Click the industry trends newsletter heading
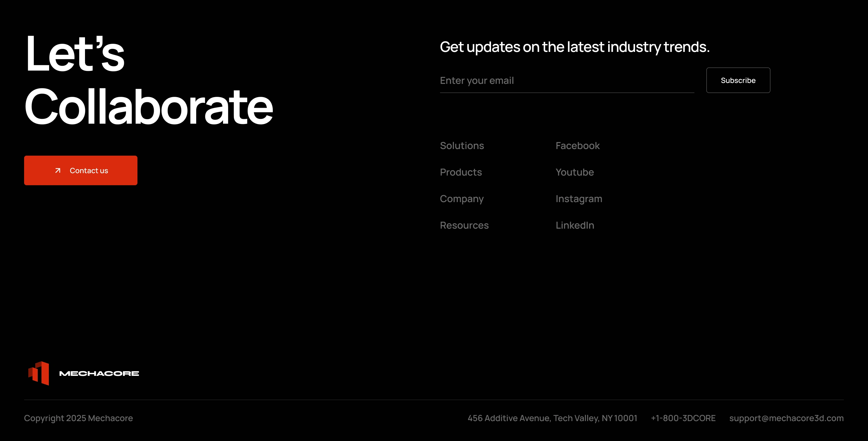 click(x=574, y=47)
